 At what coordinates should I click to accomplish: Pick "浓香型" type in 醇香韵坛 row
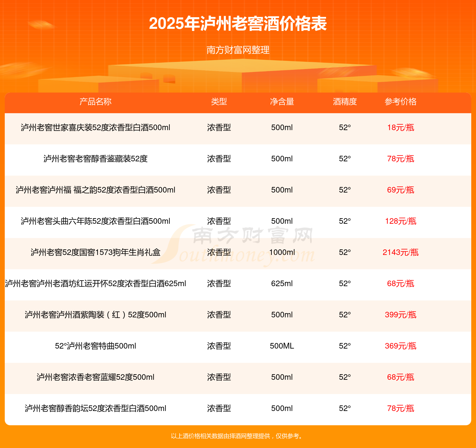pos(219,408)
